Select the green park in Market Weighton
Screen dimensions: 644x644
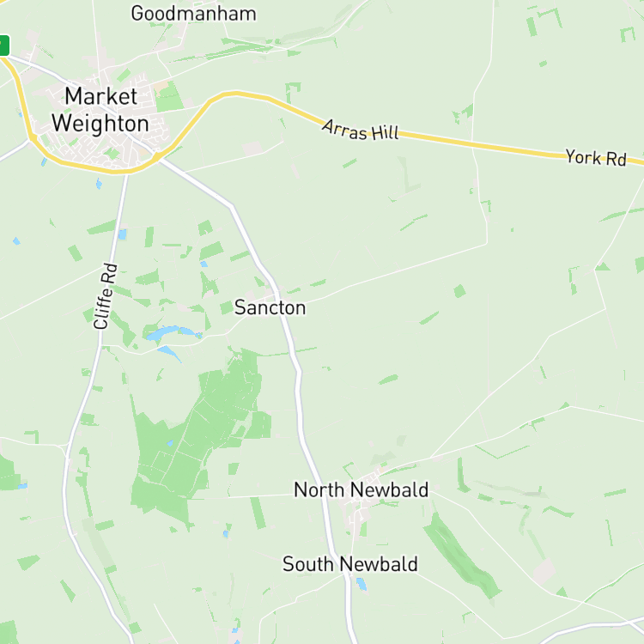pos(169,97)
